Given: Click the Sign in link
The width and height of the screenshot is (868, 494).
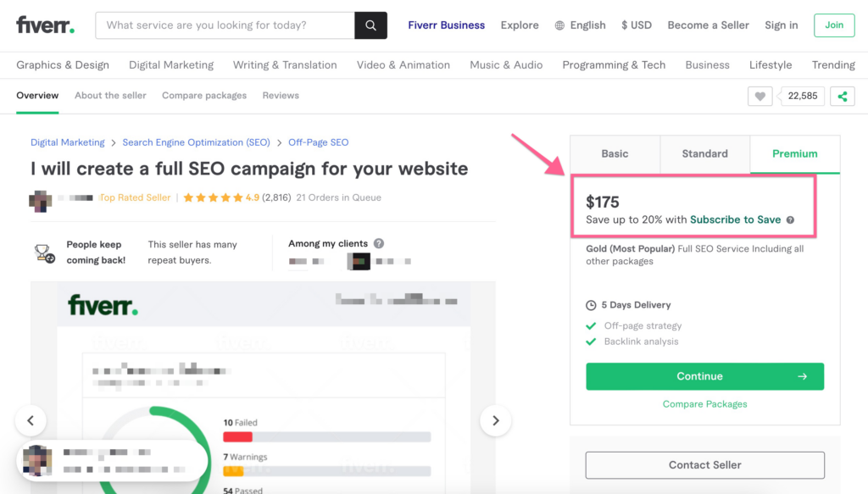Looking at the screenshot, I should pos(781,25).
